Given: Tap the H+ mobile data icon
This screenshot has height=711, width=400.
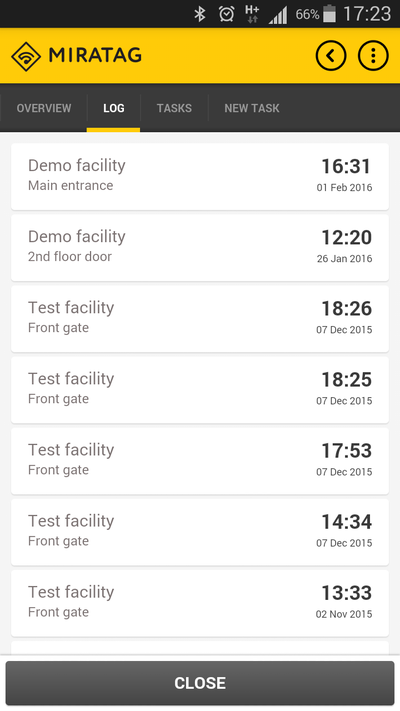Looking at the screenshot, I should click(x=252, y=14).
